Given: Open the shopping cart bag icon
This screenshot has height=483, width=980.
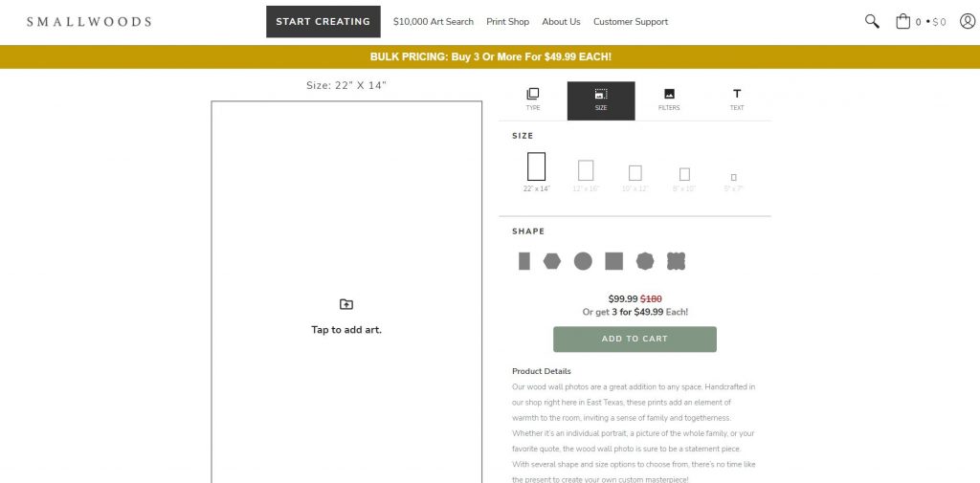Looking at the screenshot, I should [902, 21].
